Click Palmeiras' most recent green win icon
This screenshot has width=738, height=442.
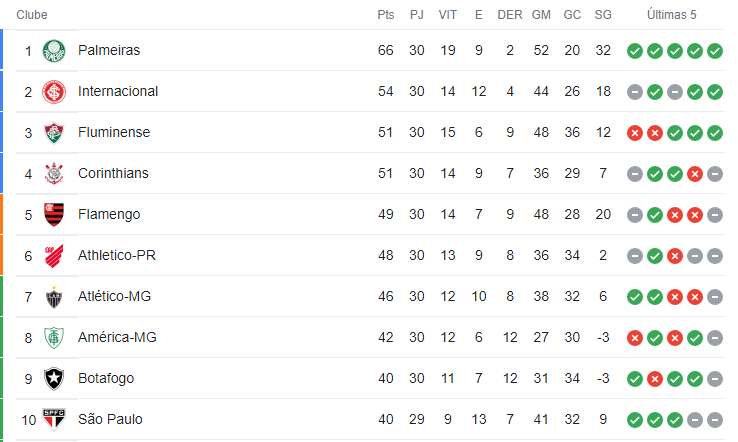point(714,51)
